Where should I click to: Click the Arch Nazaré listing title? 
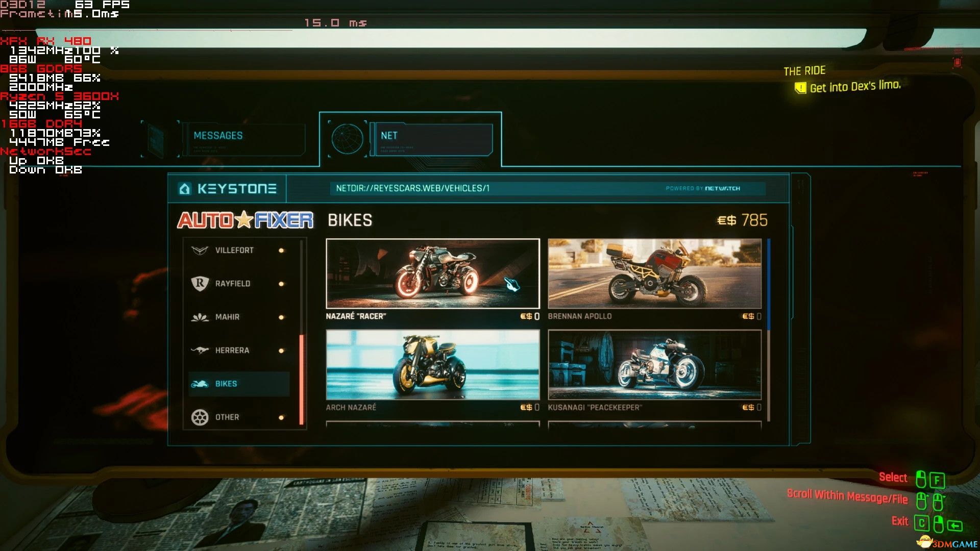pyautogui.click(x=351, y=408)
